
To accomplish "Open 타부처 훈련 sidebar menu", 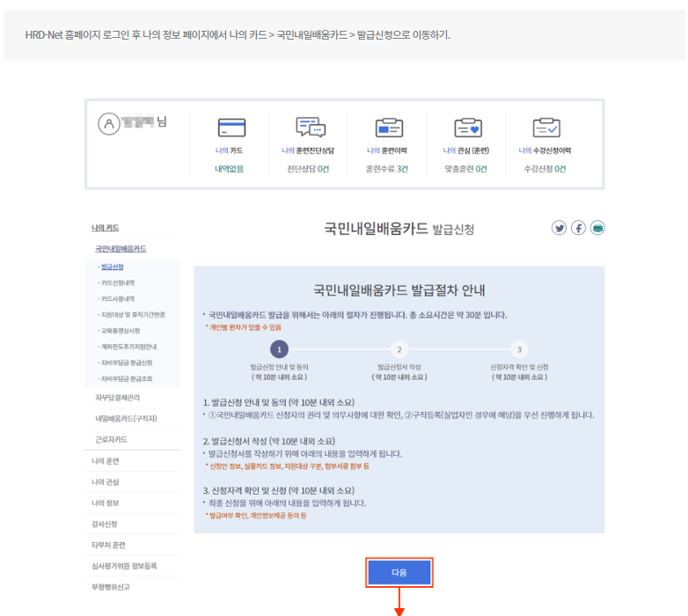I will [108, 546].
